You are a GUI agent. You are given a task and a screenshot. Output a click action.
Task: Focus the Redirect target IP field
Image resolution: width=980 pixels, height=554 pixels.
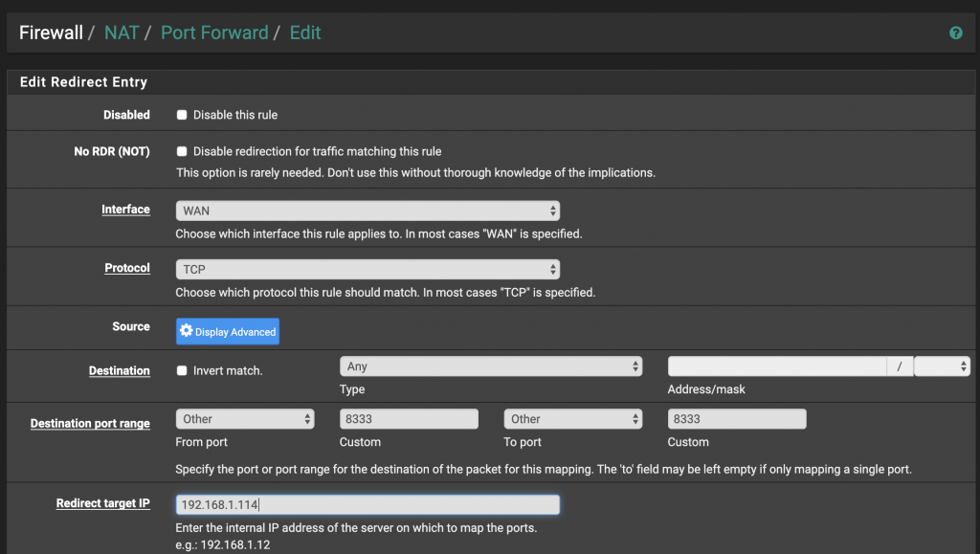[x=367, y=505]
